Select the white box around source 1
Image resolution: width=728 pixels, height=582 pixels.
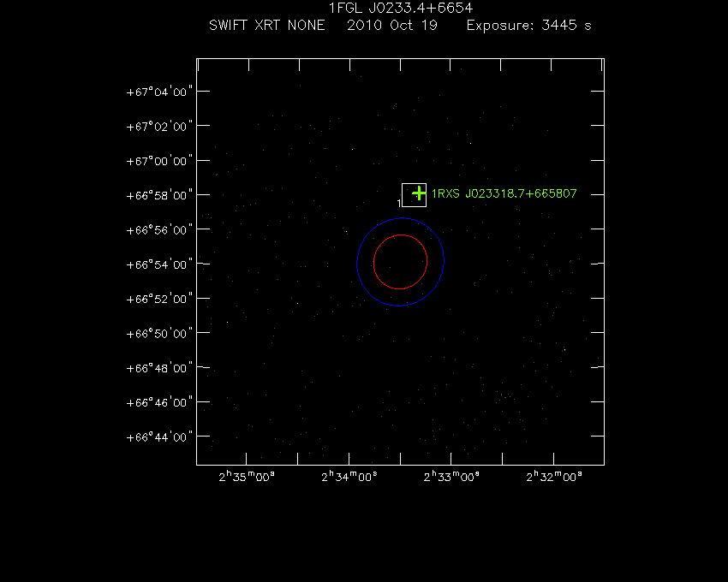[415, 195]
